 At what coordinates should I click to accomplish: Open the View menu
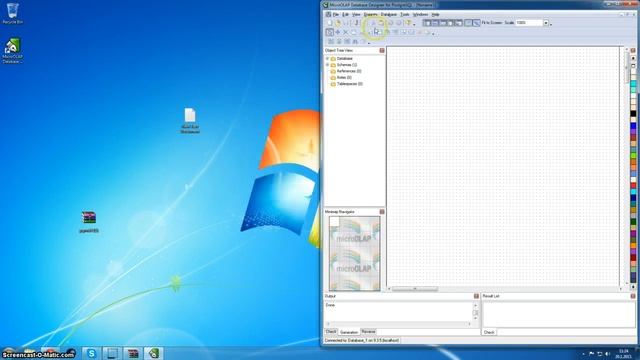356,14
